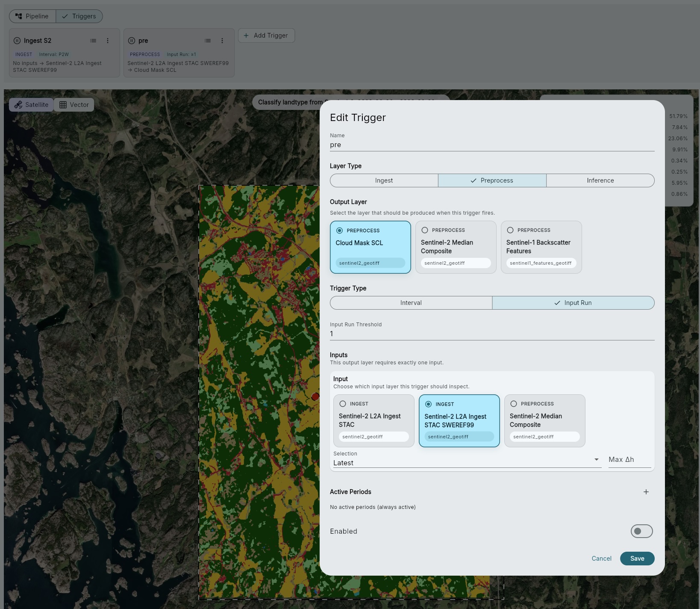
Task: Switch map to Vector view
Action: coord(74,105)
